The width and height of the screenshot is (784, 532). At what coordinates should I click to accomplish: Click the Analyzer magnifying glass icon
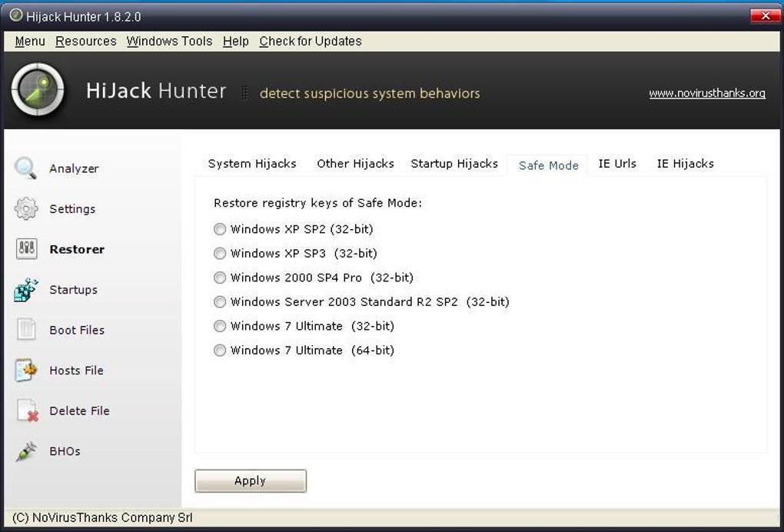tap(25, 168)
